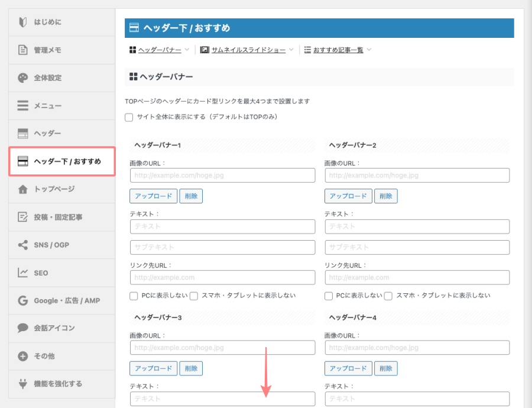Click the はじめに book icon
Image resolution: width=532 pixels, height=408 pixels.
[x=23, y=22]
